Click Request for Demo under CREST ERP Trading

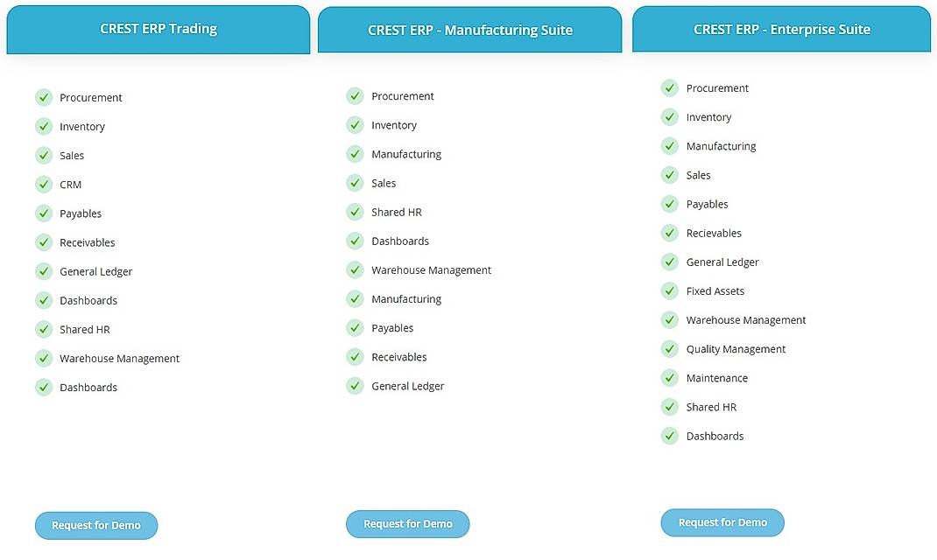[x=96, y=525]
